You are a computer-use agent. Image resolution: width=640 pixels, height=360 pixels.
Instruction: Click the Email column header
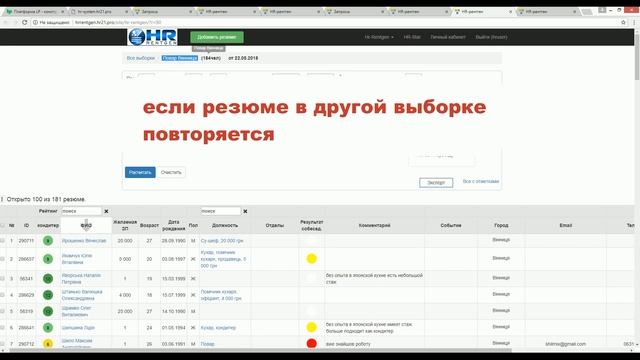[565, 225]
